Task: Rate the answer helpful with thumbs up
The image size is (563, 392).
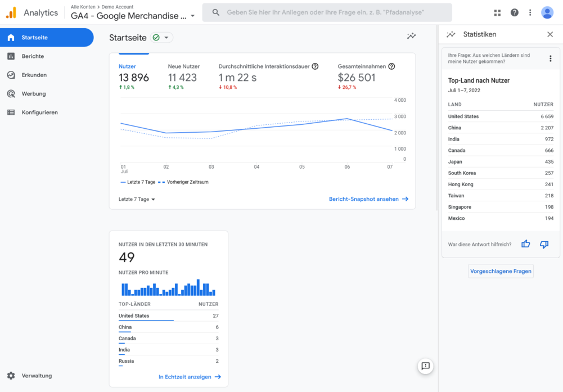Action: tap(525, 244)
